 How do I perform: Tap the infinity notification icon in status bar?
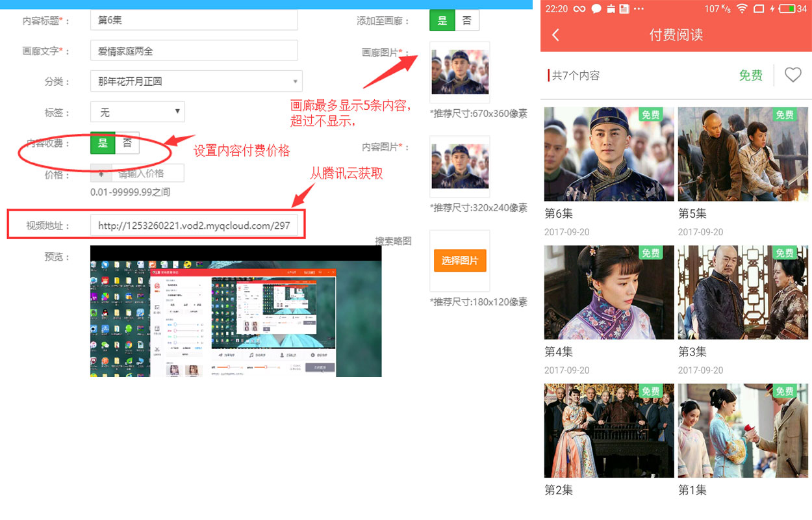pos(579,9)
